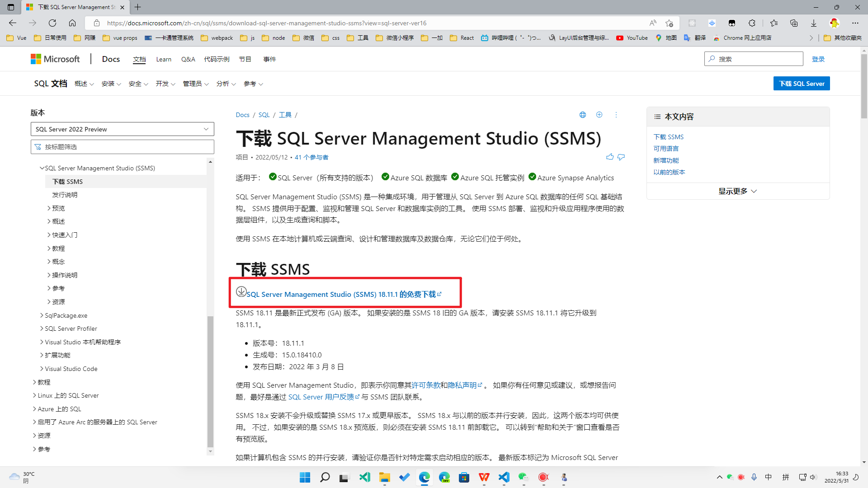
Task: Open 隐私声明 link
Action: [x=465, y=385]
